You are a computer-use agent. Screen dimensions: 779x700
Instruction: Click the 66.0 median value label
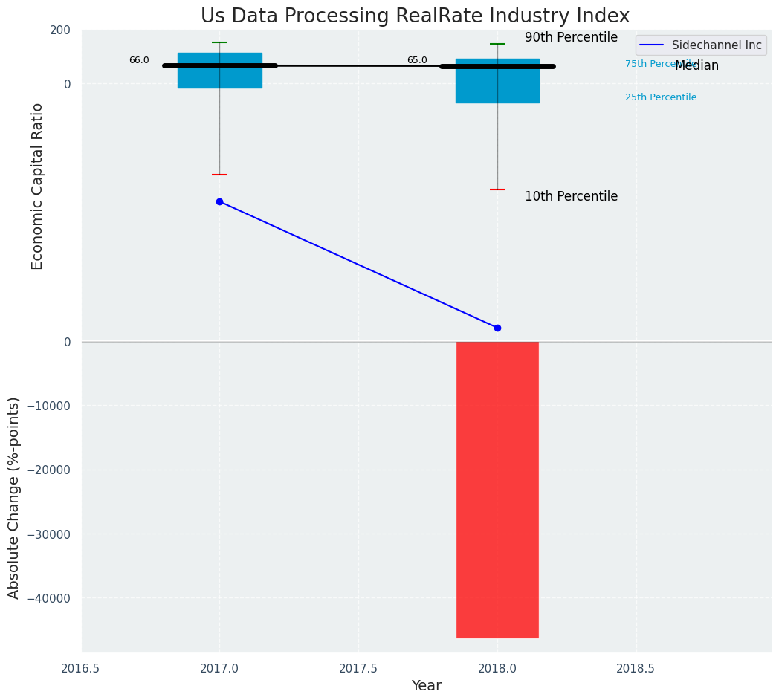pos(139,60)
